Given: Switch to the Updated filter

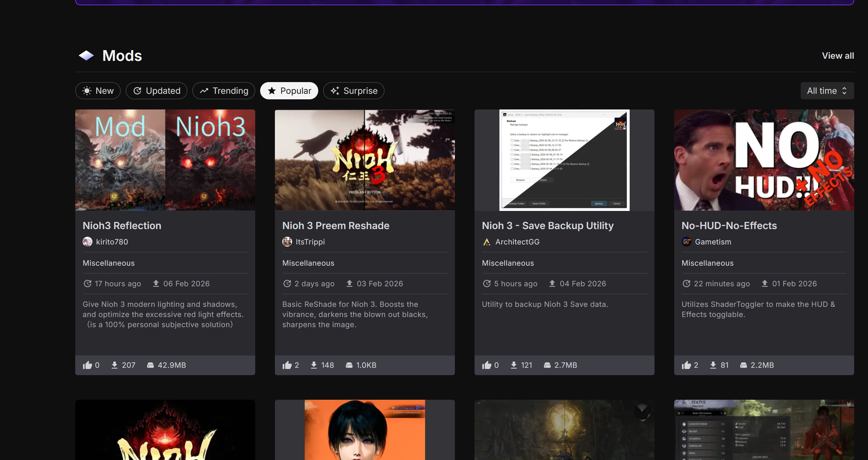Looking at the screenshot, I should click(156, 91).
